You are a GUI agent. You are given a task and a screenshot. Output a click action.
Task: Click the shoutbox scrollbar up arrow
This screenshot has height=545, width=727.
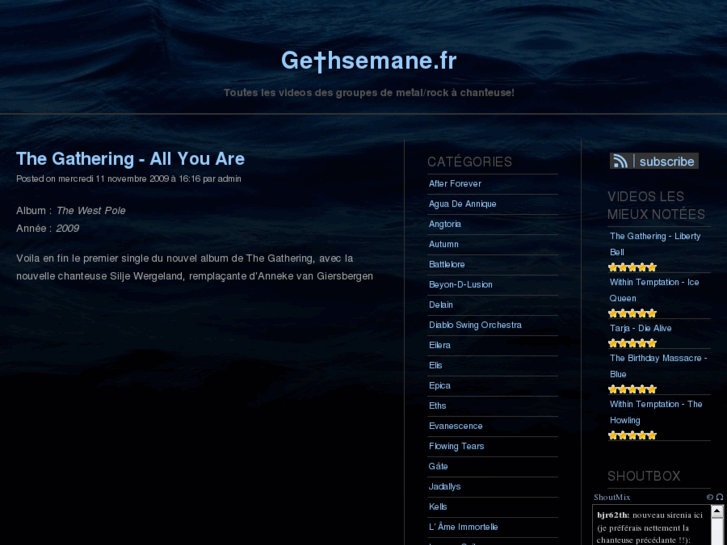(x=717, y=512)
